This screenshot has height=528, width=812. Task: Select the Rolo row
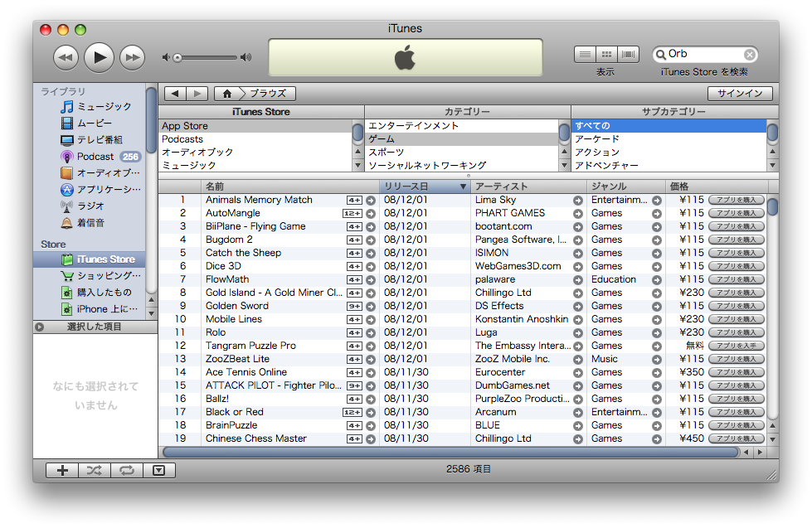[x=463, y=332]
